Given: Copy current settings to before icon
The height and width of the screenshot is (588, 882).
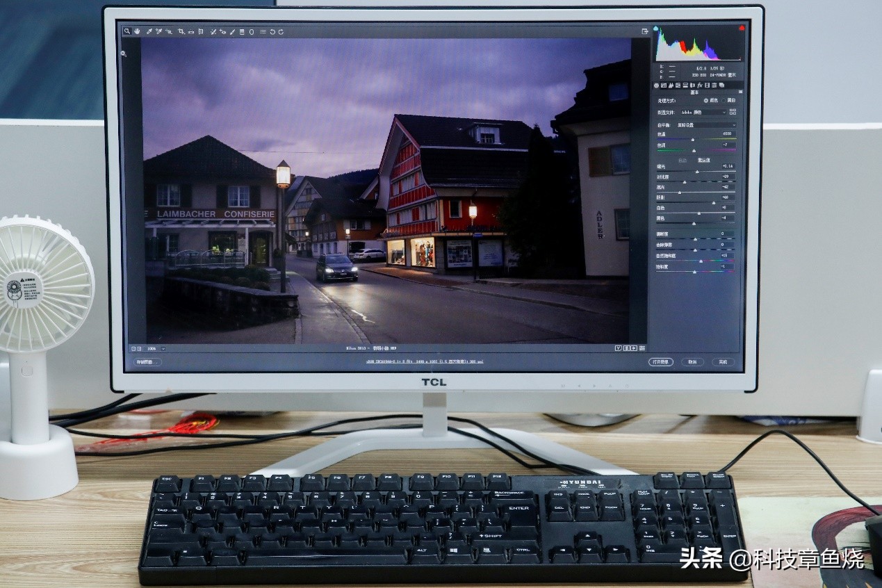Looking at the screenshot, I should click(x=634, y=348).
